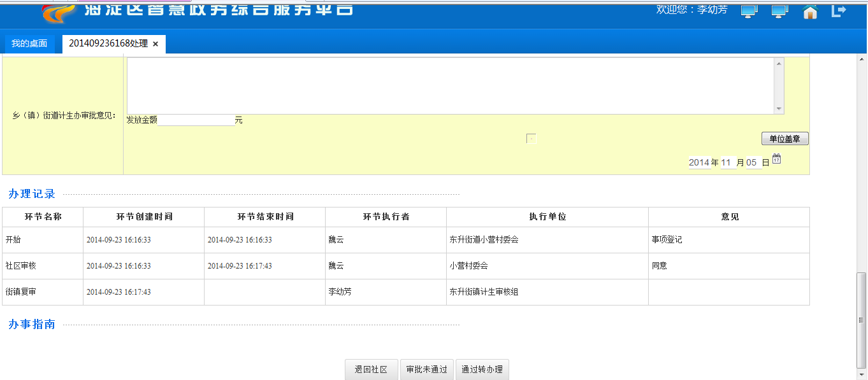Switch to 我的桌面 tab

point(29,44)
